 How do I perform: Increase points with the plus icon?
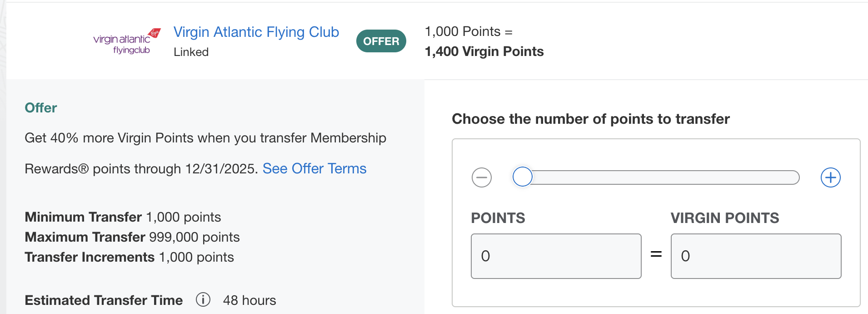[x=830, y=177]
